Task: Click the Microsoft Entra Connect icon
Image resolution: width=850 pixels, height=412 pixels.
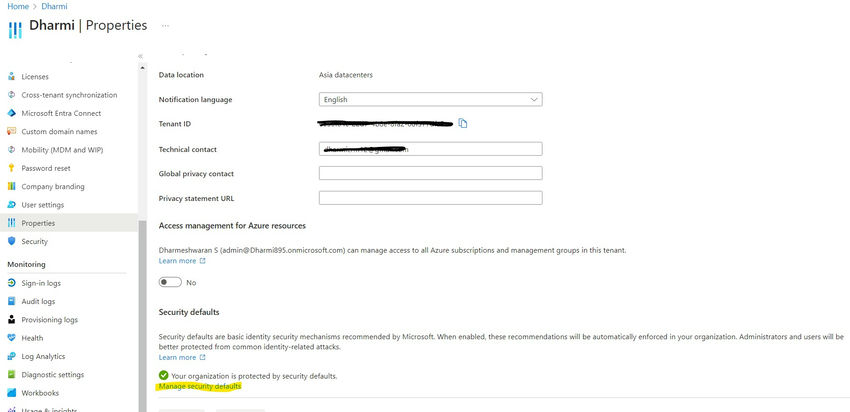Action: point(11,113)
